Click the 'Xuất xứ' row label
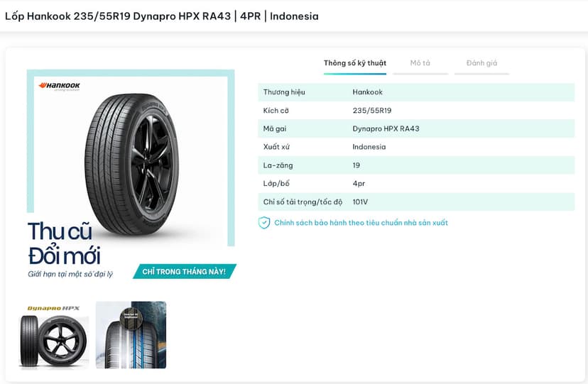The image size is (588, 384). tap(276, 147)
